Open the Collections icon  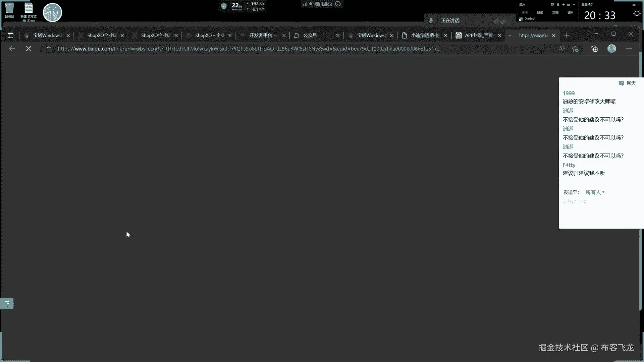point(594,49)
